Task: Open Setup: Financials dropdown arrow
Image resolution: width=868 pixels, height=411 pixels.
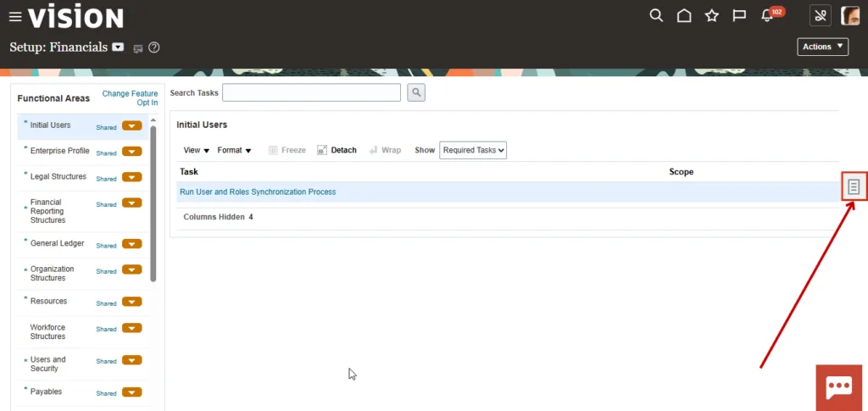Action: pyautogui.click(x=118, y=47)
